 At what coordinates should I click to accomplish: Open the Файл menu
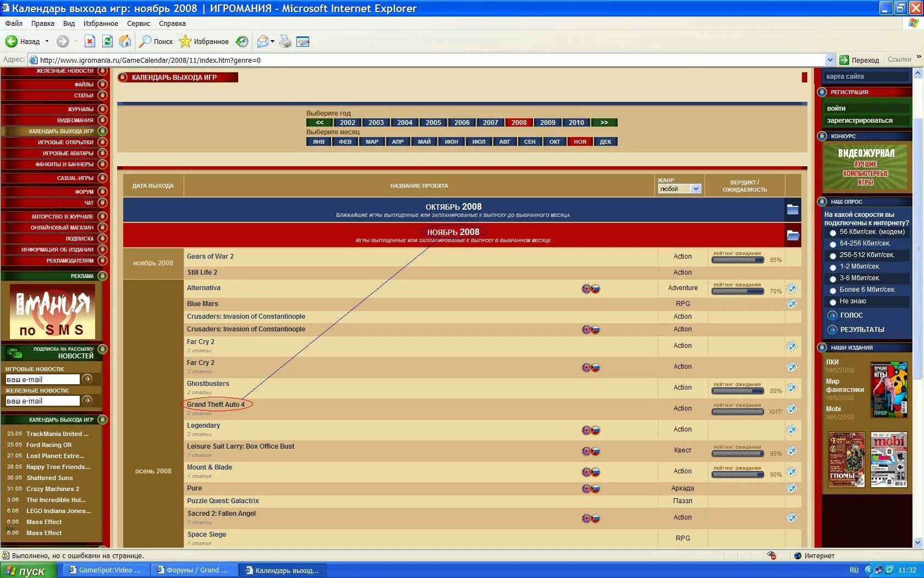[14, 23]
